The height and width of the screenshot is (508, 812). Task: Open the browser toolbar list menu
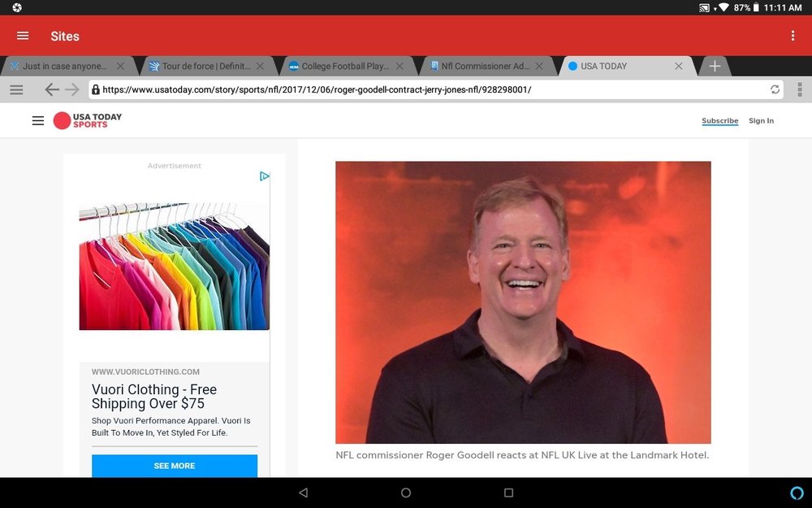[16, 89]
